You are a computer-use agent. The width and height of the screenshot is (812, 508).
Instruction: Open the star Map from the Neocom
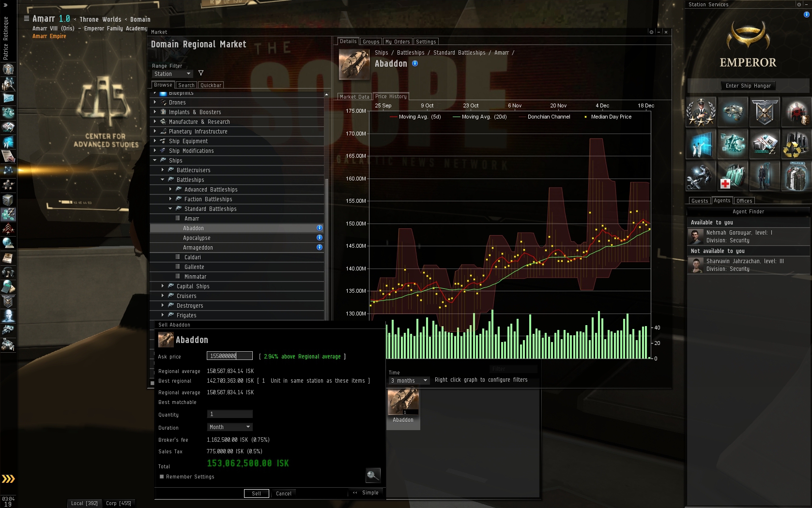click(x=8, y=170)
